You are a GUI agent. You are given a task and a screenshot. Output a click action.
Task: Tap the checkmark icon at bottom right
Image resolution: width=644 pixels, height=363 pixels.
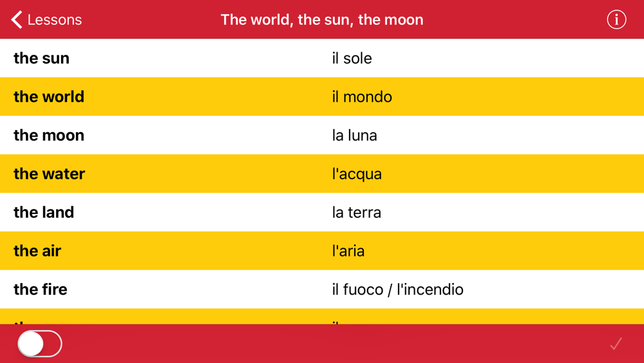616,344
